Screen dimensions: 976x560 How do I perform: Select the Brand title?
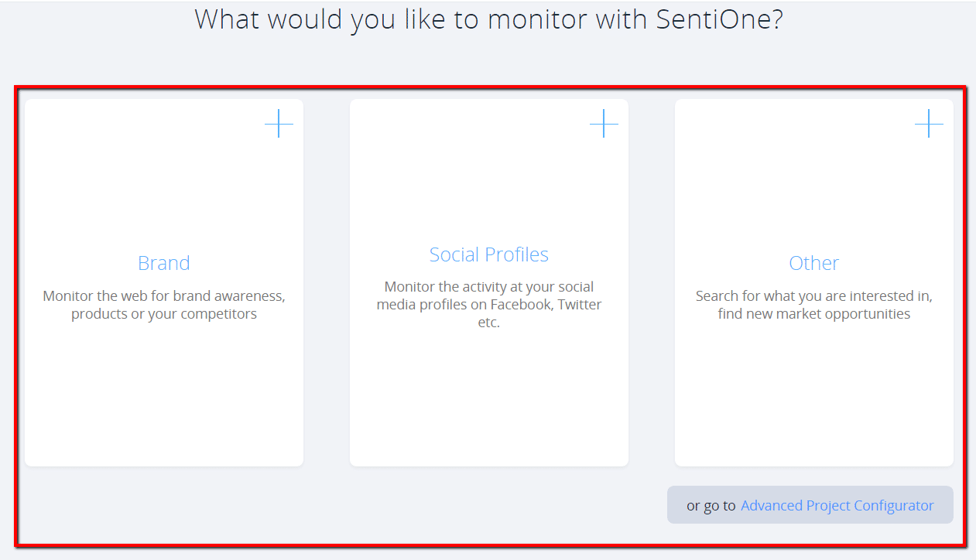[163, 263]
